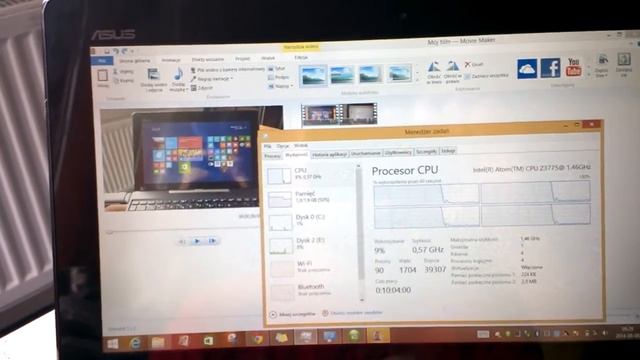Screen dimensions: 640x360
Task: Share movie to Facebook icon
Action: [550, 68]
